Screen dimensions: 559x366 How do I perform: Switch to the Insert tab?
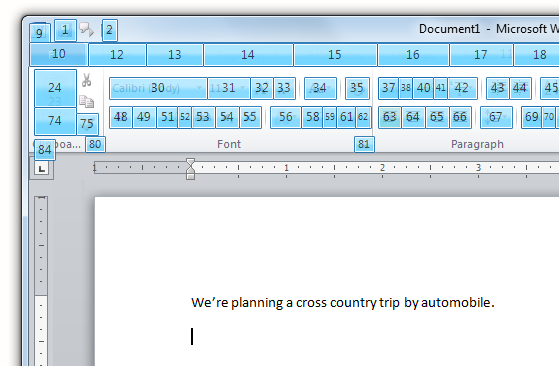tap(175, 55)
